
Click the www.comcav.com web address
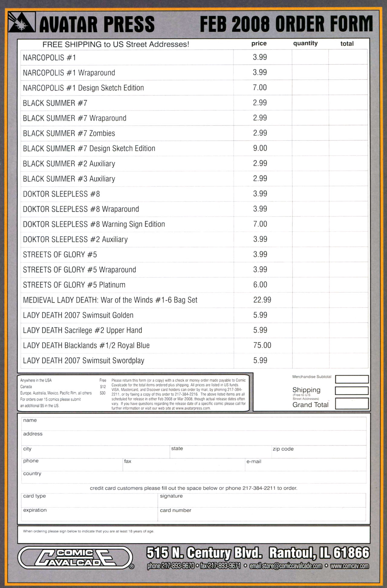point(350,566)
